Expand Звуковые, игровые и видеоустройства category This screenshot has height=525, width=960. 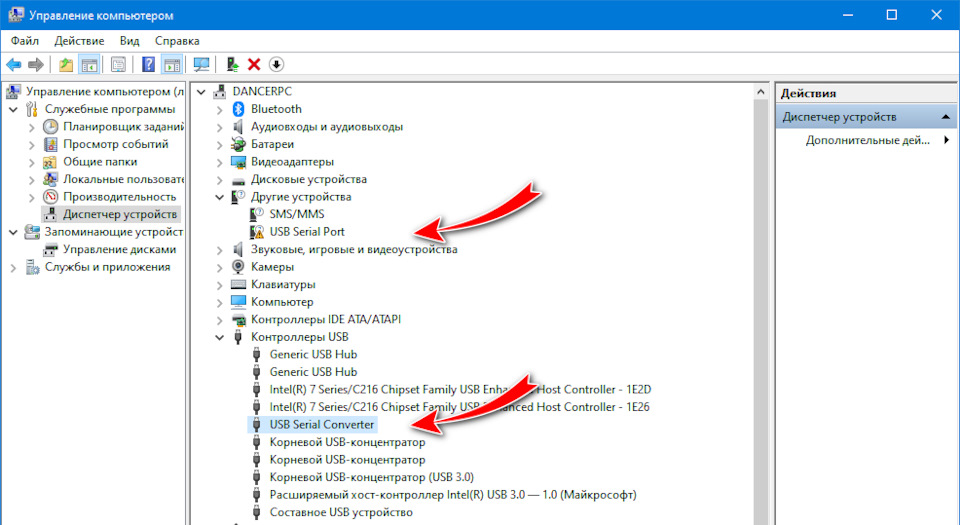point(220,250)
